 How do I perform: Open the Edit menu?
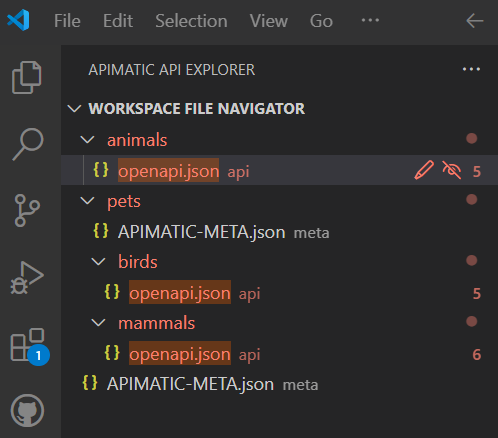coord(118,21)
